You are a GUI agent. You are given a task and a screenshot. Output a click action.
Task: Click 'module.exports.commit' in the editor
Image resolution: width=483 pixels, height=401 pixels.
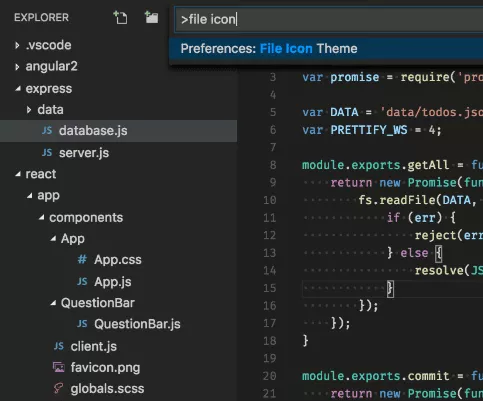pos(375,376)
